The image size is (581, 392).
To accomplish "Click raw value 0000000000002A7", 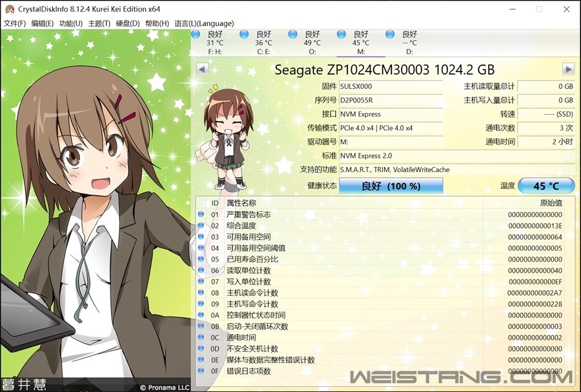I will [535, 293].
